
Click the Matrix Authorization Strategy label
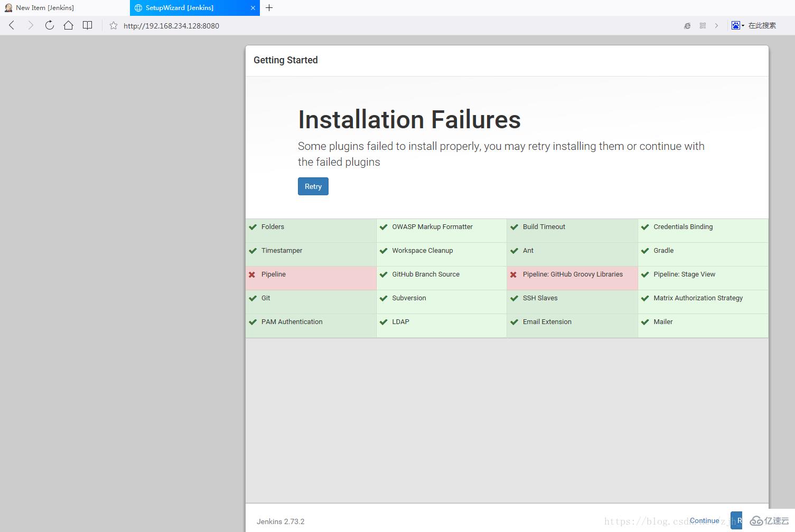tap(698, 298)
